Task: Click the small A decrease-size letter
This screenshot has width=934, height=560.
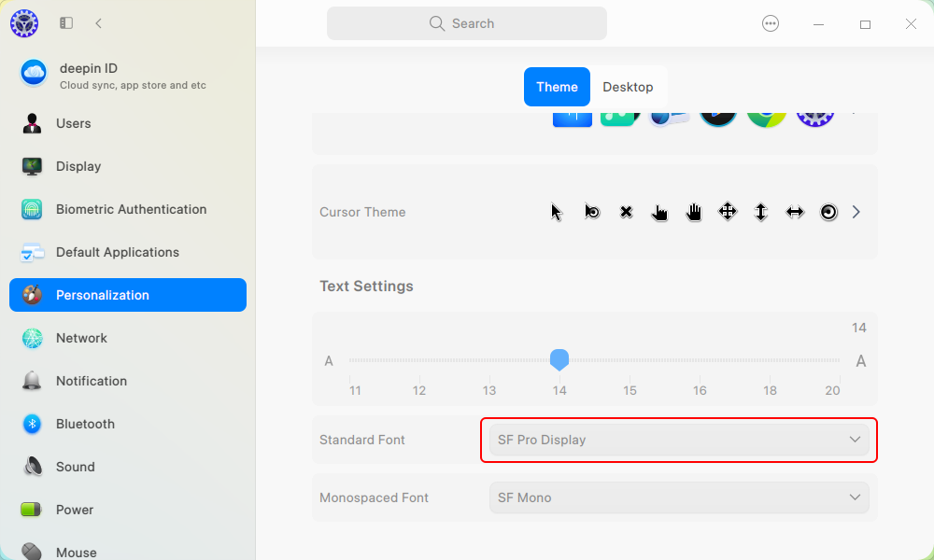Action: [x=328, y=360]
